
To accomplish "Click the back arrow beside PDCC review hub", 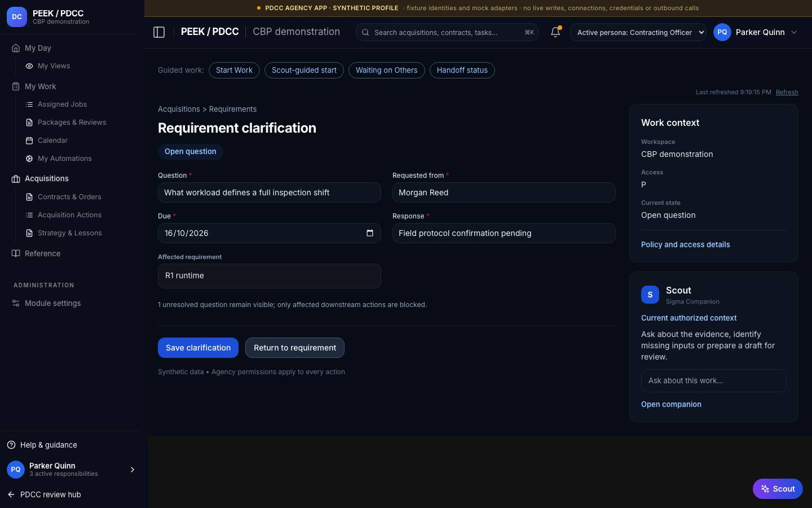I will (11, 494).
